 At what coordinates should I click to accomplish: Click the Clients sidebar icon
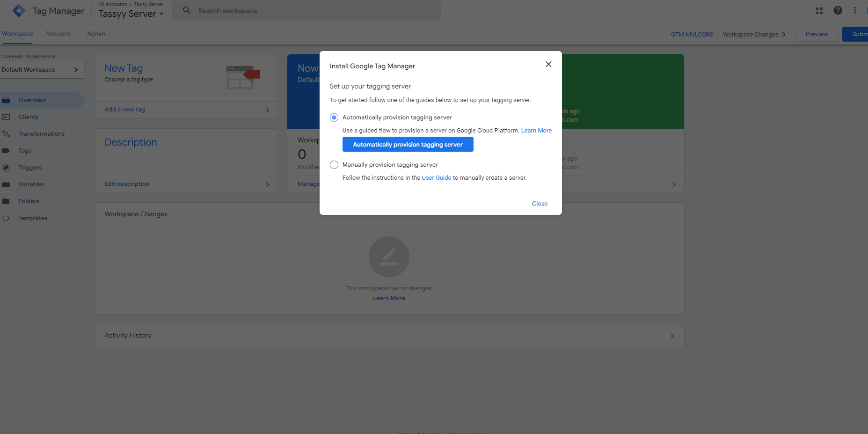tap(6, 117)
